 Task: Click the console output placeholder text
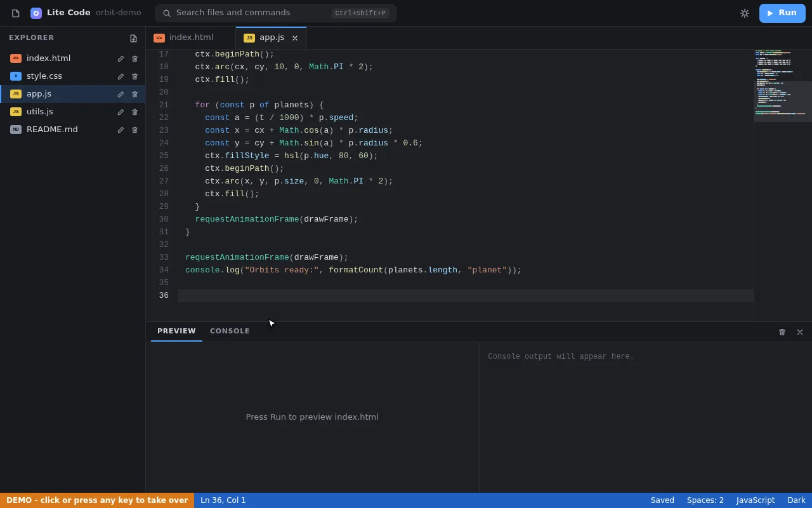click(561, 357)
